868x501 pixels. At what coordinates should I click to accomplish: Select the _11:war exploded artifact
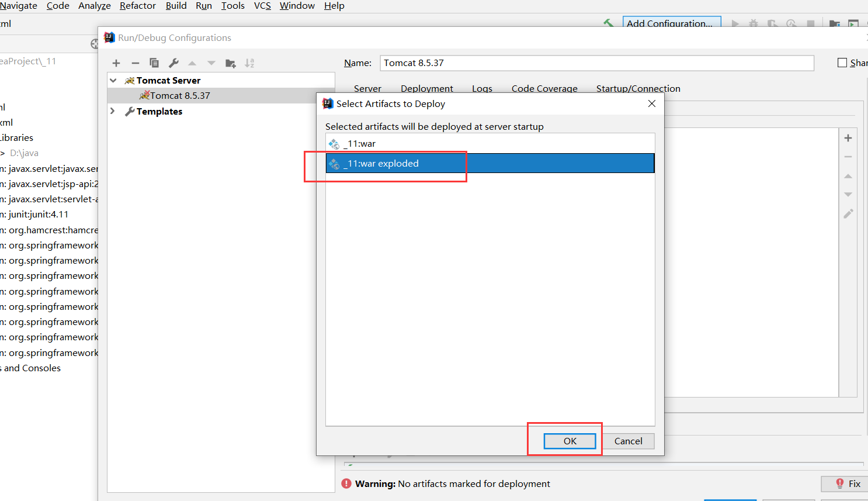(x=490, y=163)
